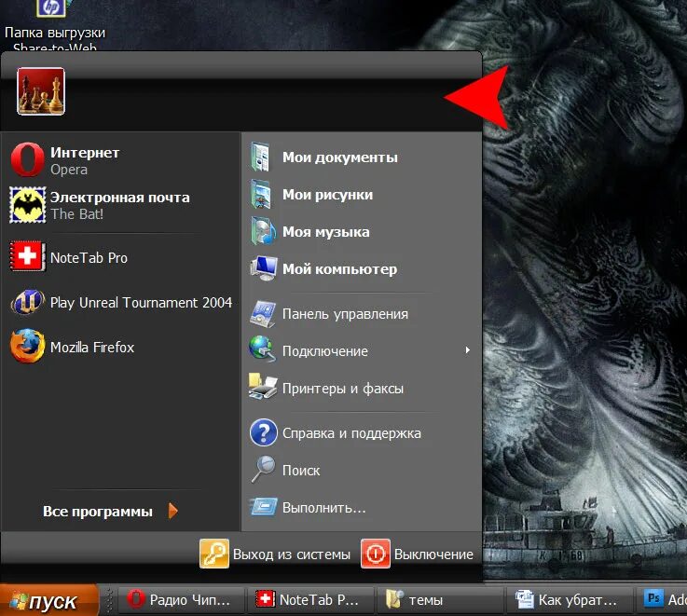The image size is (687, 616).
Task: Open Моя музыка menu item
Action: click(362, 231)
